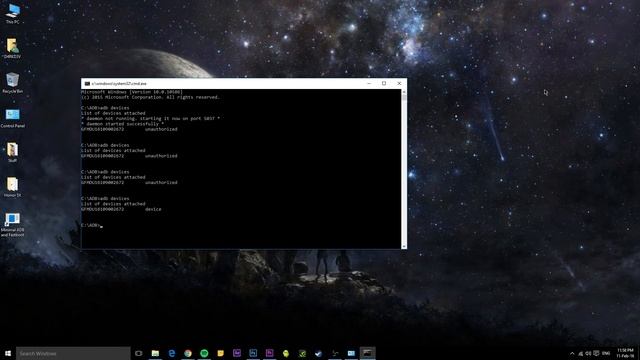Open the taskbar clock and date
Screen dimensions: 640x360
(625, 353)
